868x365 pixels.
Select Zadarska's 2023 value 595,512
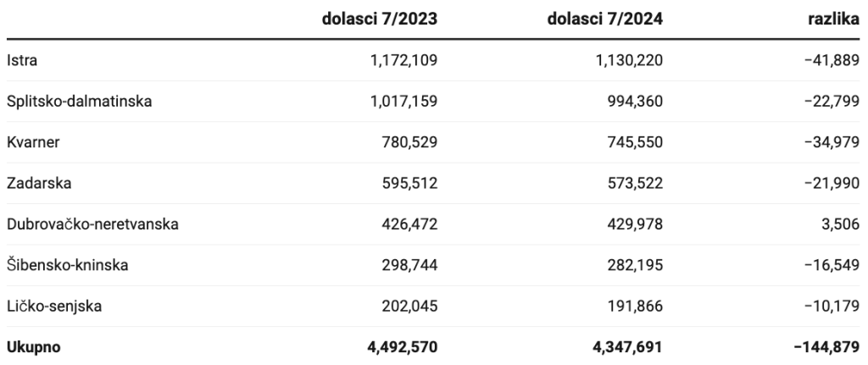[410, 183]
